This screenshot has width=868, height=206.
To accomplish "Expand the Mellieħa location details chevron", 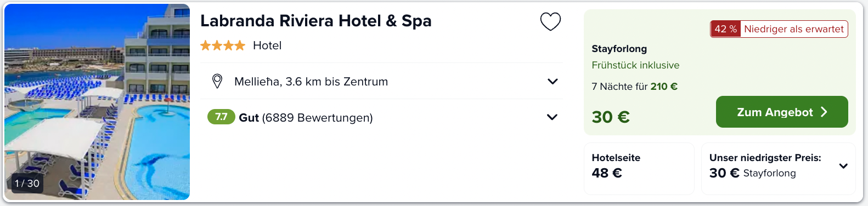I will (x=553, y=81).
